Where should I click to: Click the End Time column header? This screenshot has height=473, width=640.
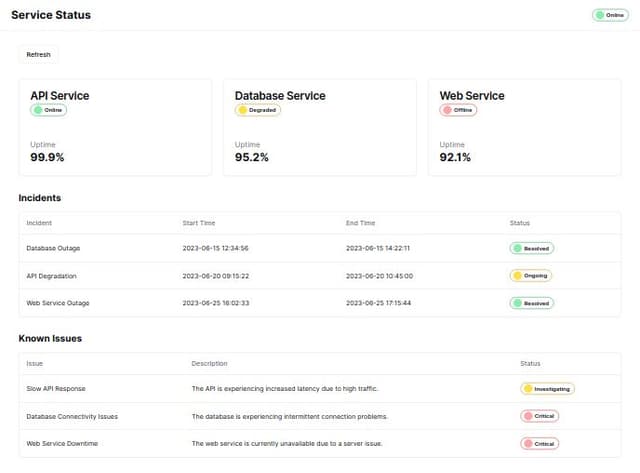pos(360,223)
